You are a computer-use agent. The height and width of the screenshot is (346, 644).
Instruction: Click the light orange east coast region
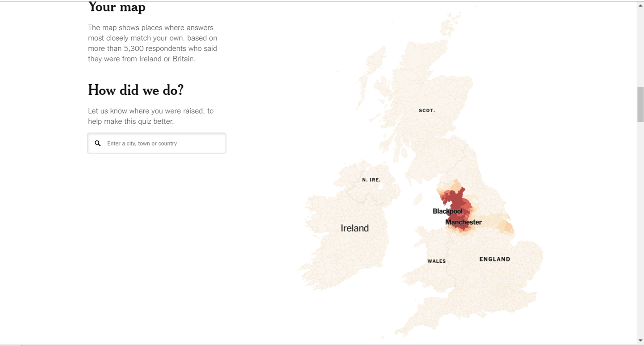coord(506,227)
